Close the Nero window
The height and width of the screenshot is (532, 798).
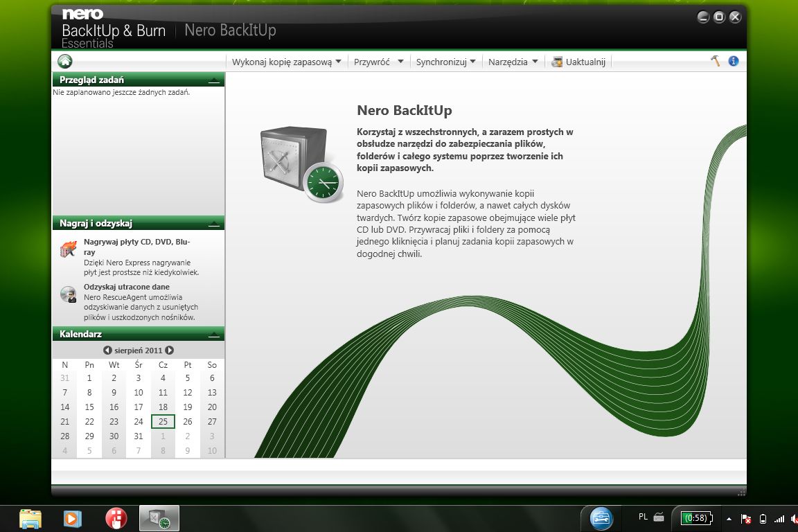735,17
